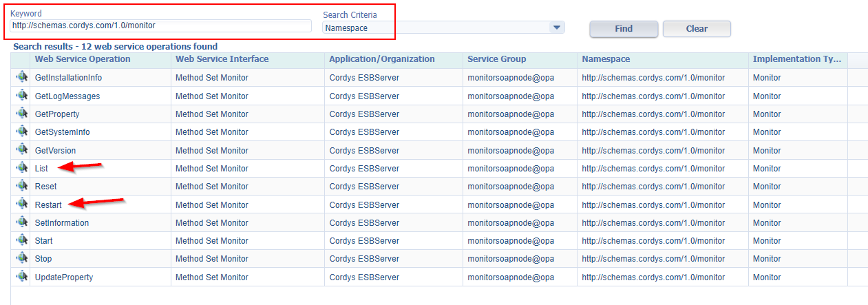868x305 pixels.
Task: Click the icon beside GetProperty row
Action: point(21,114)
